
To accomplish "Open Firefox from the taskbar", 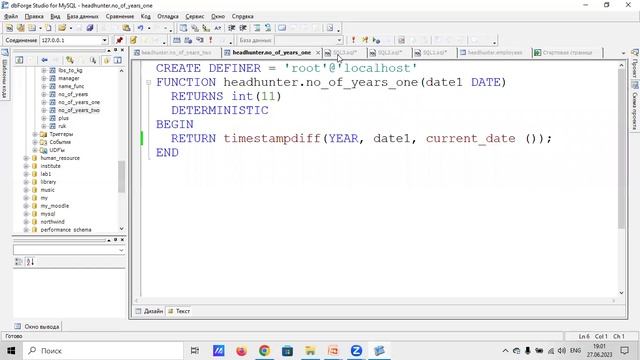I will click(242, 351).
